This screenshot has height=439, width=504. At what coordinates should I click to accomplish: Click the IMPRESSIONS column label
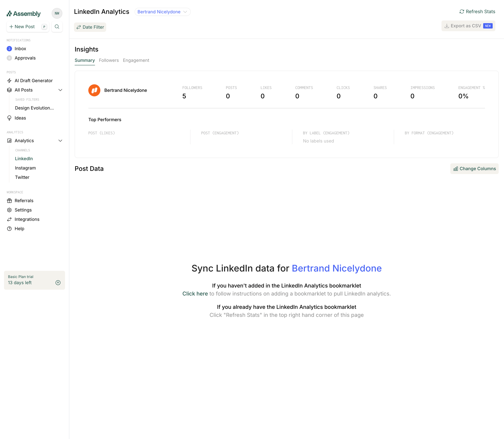point(423,88)
